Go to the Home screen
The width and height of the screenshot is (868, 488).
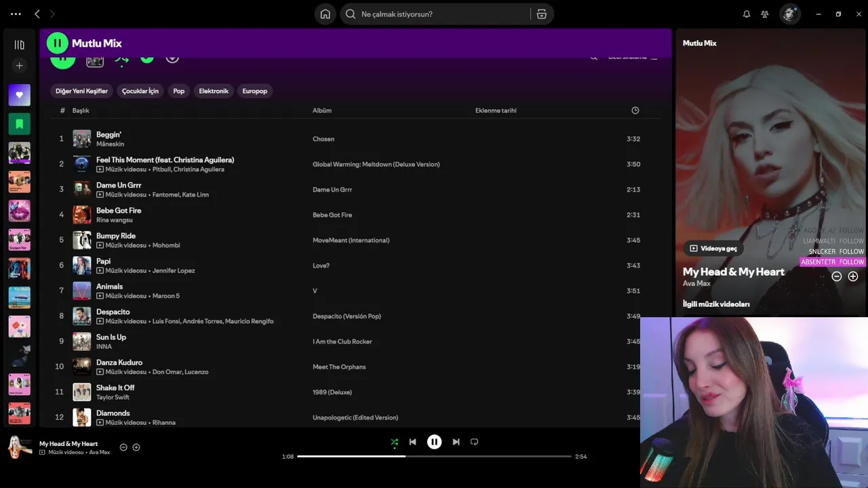click(x=325, y=14)
